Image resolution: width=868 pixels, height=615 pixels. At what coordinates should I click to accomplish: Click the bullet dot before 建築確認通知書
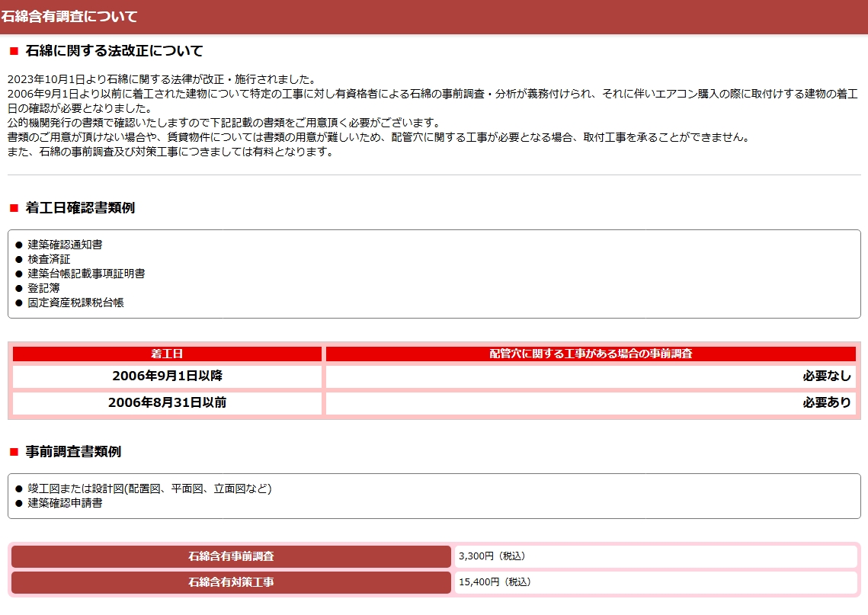(x=19, y=245)
